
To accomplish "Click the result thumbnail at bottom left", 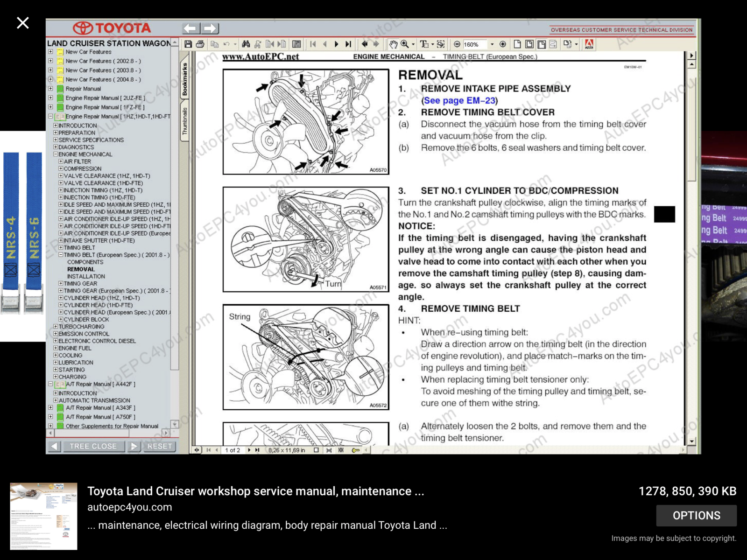I will pyautogui.click(x=44, y=516).
